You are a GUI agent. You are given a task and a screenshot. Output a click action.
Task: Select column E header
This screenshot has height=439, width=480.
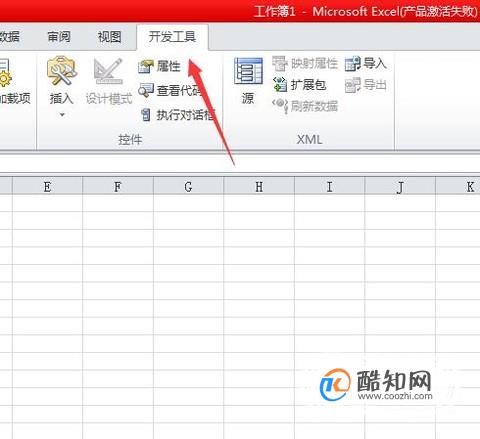47,186
